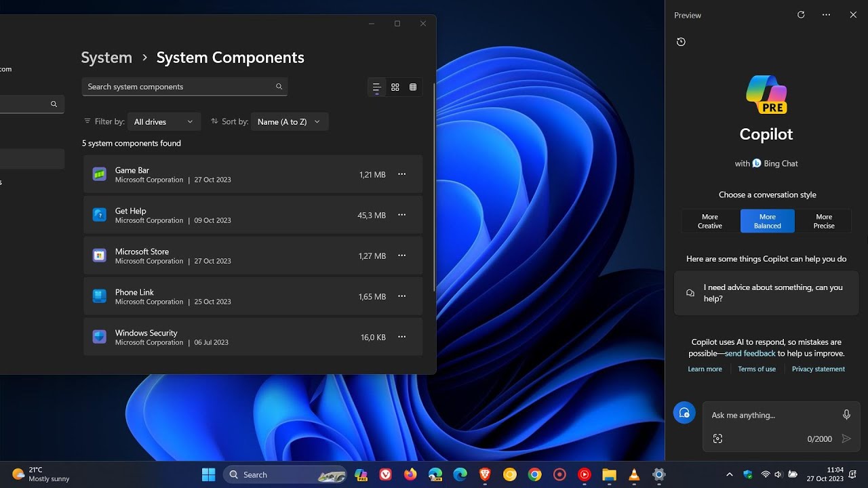Open VLC media player from the taskbar
Screen dimensions: 868x488
click(x=634, y=474)
